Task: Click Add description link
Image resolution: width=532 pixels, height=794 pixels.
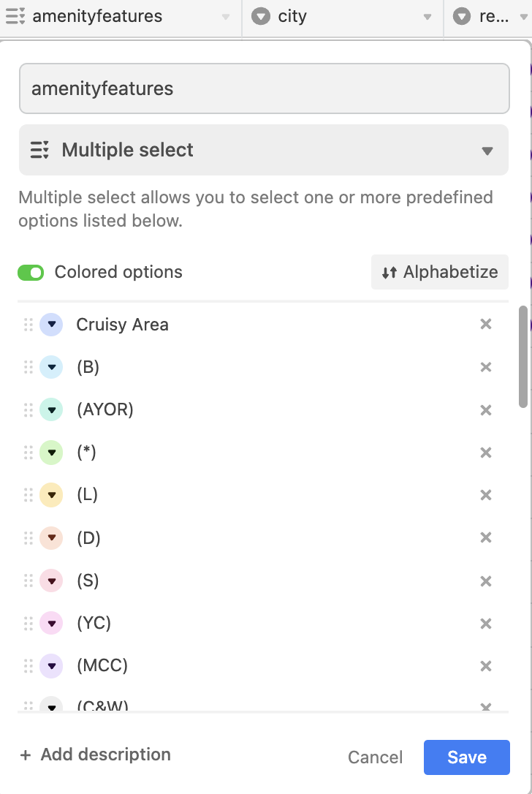Action: pyautogui.click(x=95, y=755)
